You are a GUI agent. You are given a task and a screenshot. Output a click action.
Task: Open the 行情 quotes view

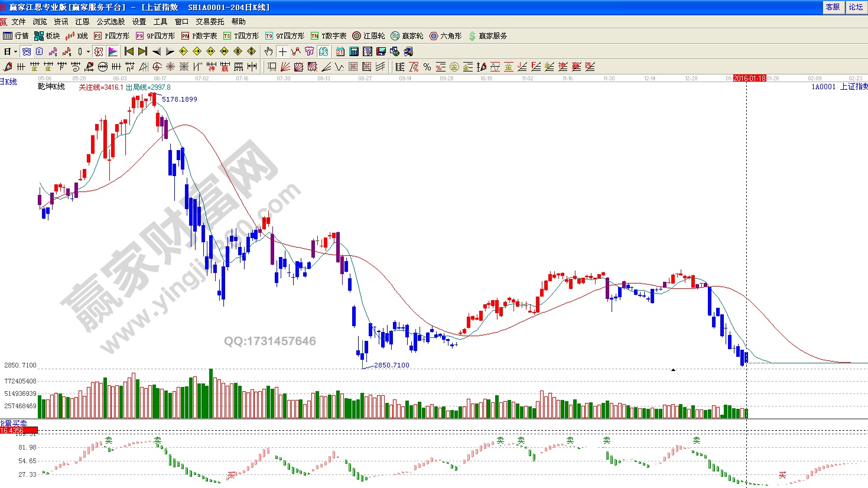(16, 36)
